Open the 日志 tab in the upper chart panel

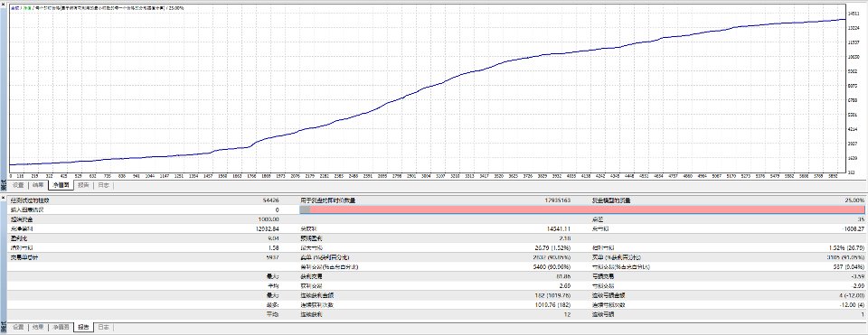103,185
